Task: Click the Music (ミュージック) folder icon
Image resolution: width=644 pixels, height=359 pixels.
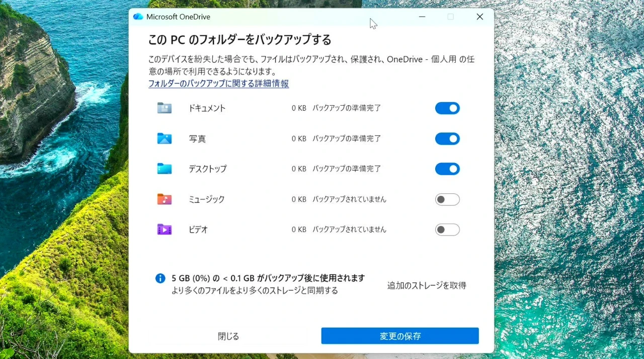Action: tap(164, 199)
